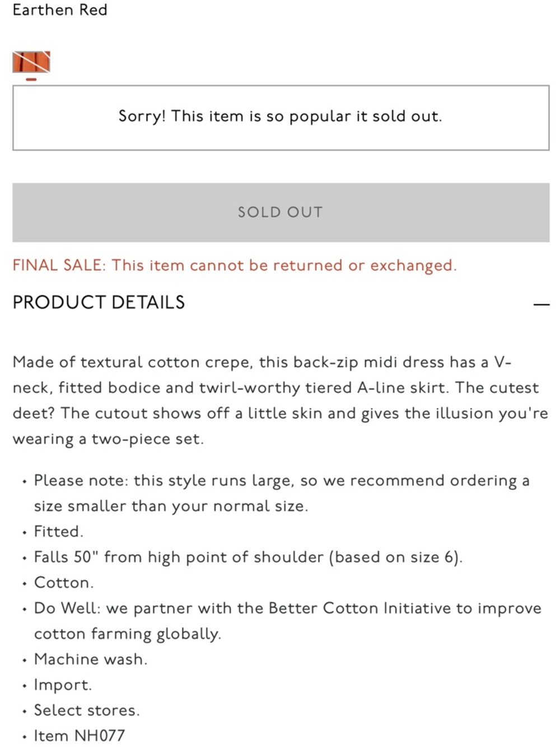Collapse Product Details using the minus icon
The height and width of the screenshot is (747, 560).
click(541, 304)
